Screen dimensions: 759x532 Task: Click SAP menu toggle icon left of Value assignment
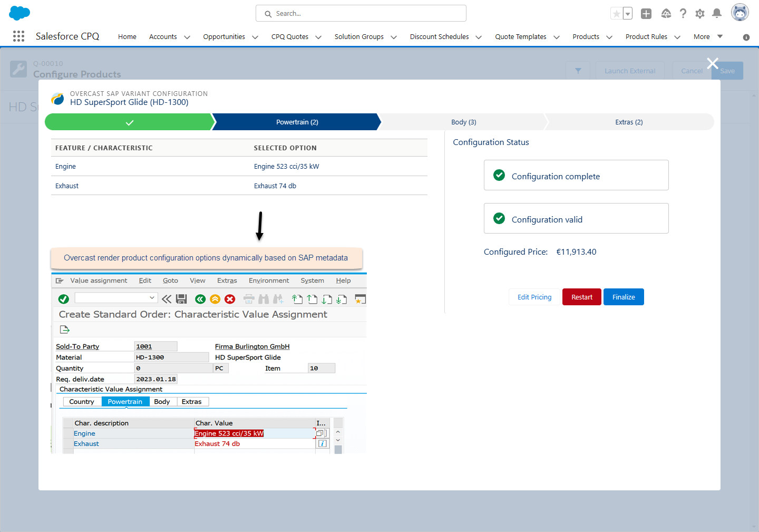[60, 280]
